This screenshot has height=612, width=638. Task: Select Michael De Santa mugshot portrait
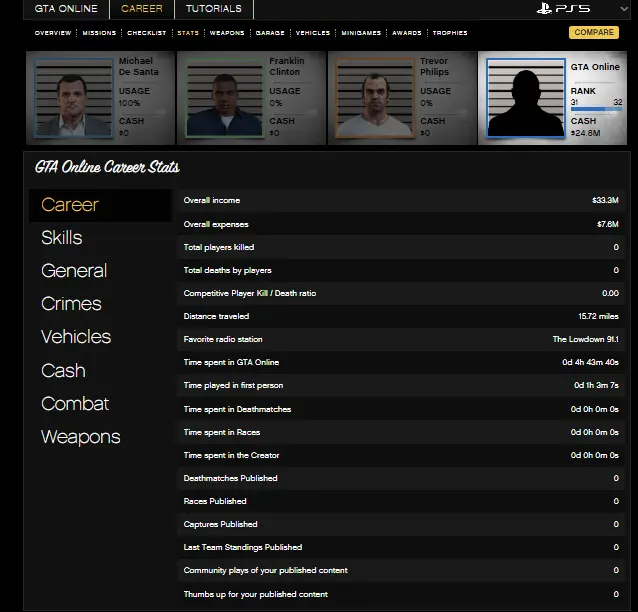(75, 98)
